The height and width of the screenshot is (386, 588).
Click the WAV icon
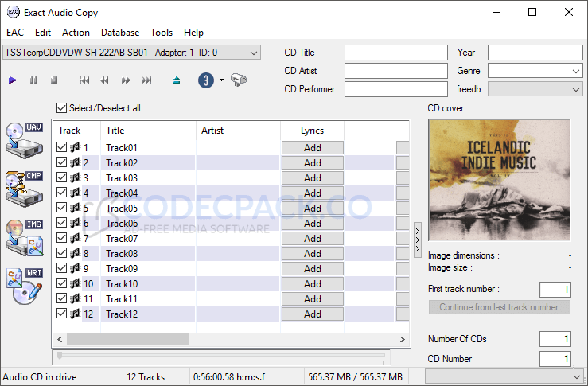pos(25,140)
